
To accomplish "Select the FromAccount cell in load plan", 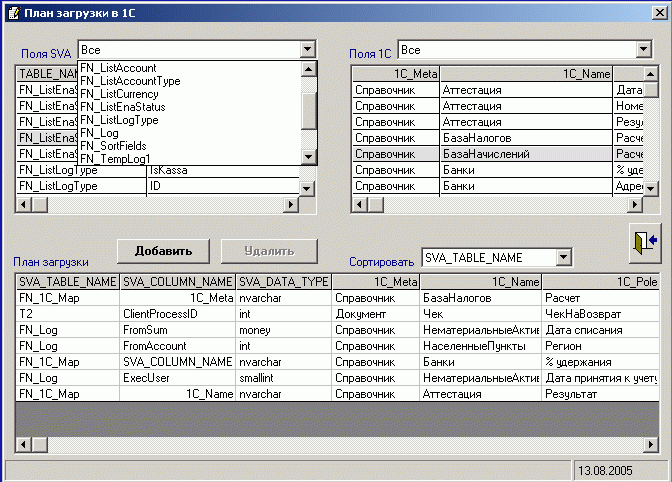I will (x=177, y=346).
